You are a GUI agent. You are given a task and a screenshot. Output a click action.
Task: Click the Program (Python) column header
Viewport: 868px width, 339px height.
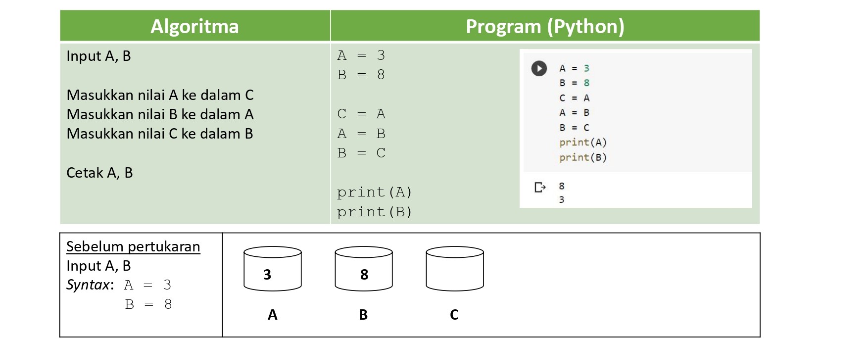pyautogui.click(x=545, y=26)
